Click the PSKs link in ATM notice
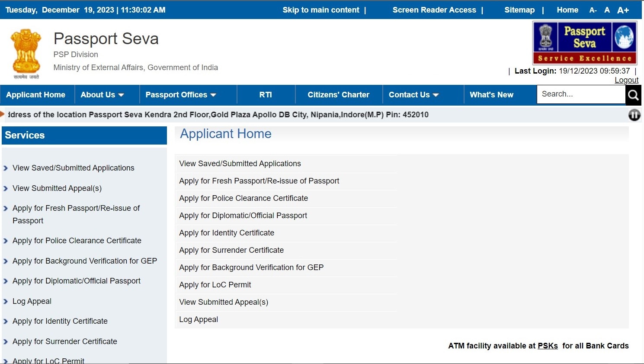The image size is (644, 364). click(x=548, y=346)
